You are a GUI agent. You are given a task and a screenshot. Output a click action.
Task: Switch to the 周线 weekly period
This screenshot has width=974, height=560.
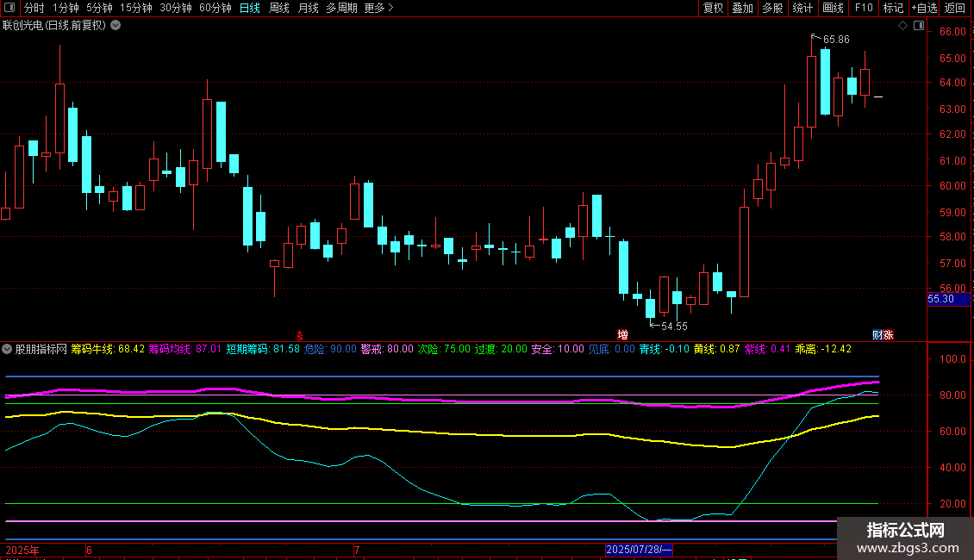pos(278,8)
